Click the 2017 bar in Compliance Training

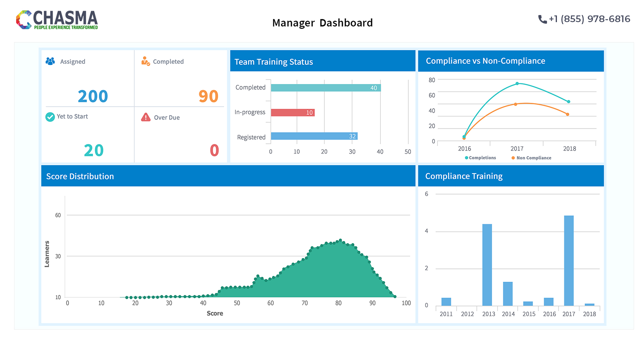pos(568,260)
